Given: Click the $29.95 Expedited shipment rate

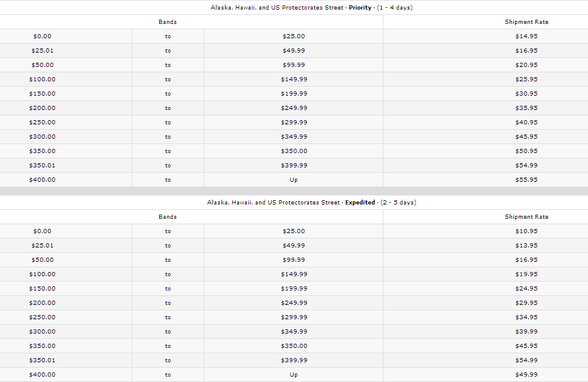Looking at the screenshot, I should click(526, 303).
